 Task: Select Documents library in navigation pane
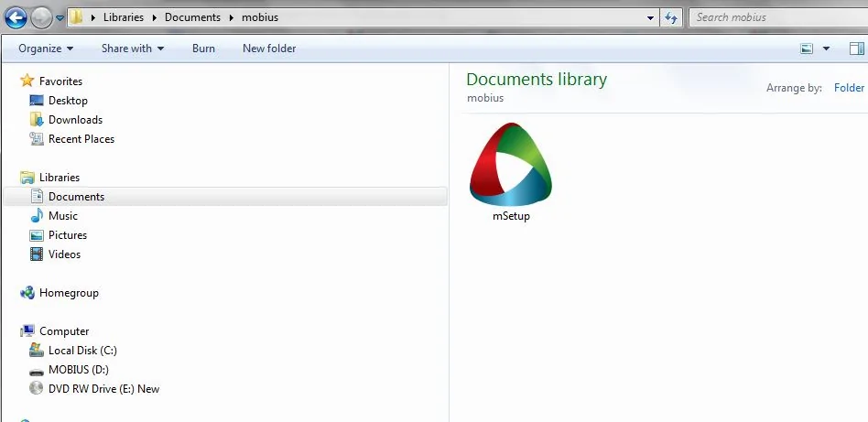(x=76, y=197)
